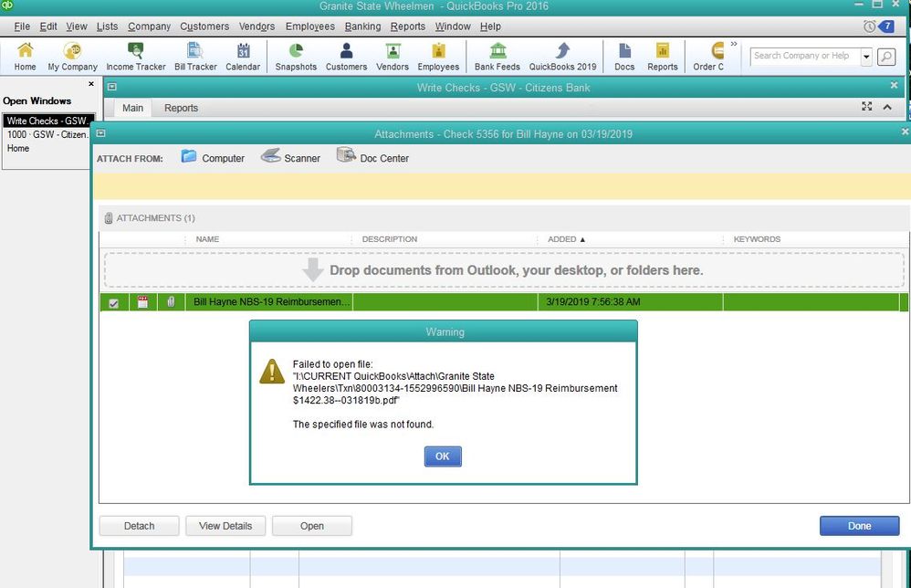Open the Home icon in the toolbar
The width and height of the screenshot is (911, 588).
[25, 57]
